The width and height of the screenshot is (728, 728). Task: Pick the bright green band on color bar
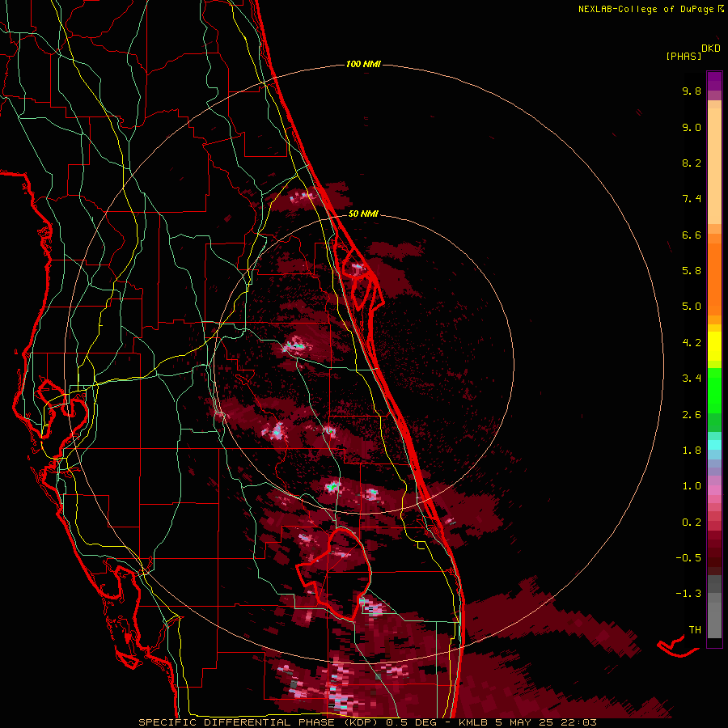(x=714, y=390)
